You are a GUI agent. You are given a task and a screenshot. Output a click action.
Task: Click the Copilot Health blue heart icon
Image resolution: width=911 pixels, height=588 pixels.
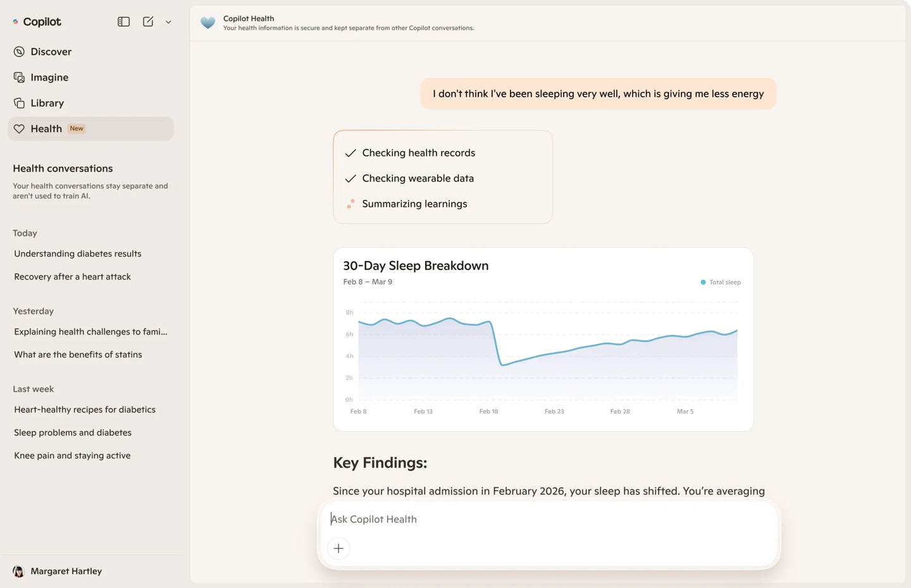[x=208, y=23]
